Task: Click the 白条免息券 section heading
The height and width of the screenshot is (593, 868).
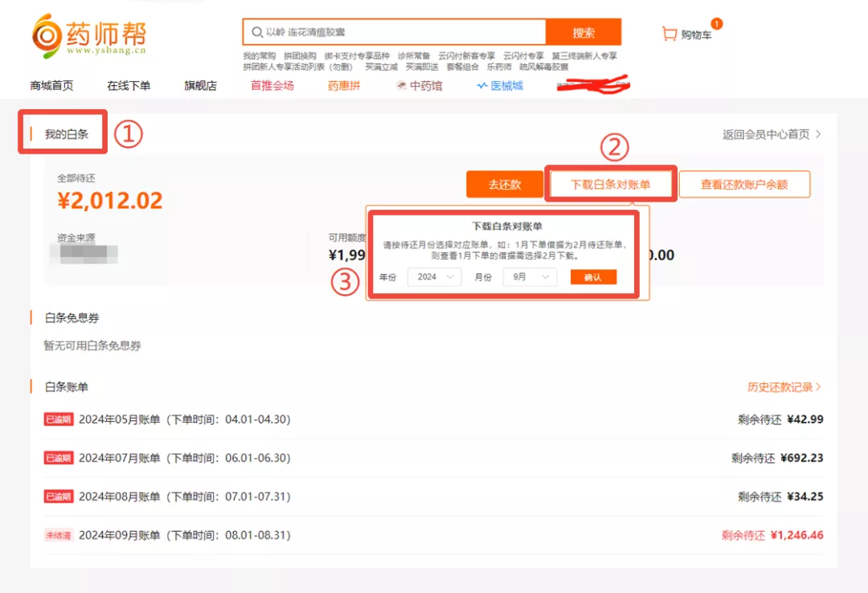Action: point(72,318)
